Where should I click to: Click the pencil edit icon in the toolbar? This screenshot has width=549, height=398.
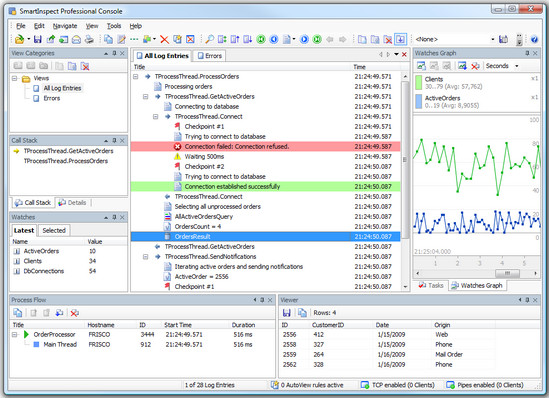coord(121,39)
